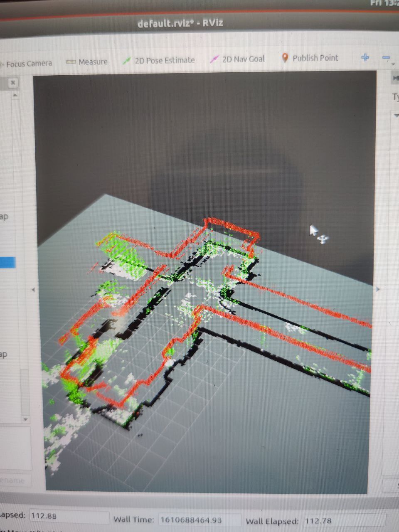The width and height of the screenshot is (399, 532).
Task: Click the ROS Elapsed value field
Action: click(x=69, y=516)
